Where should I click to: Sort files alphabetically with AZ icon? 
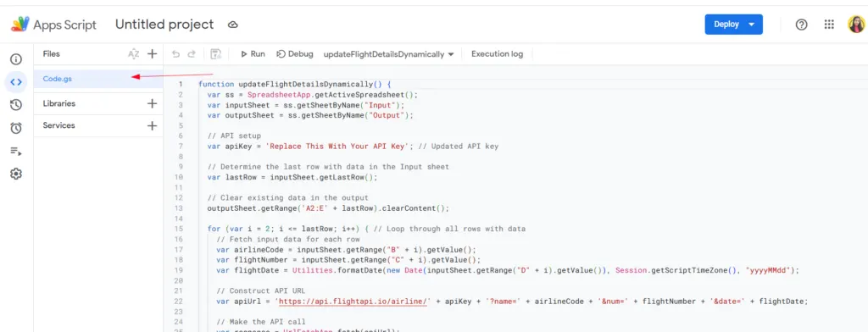[133, 54]
